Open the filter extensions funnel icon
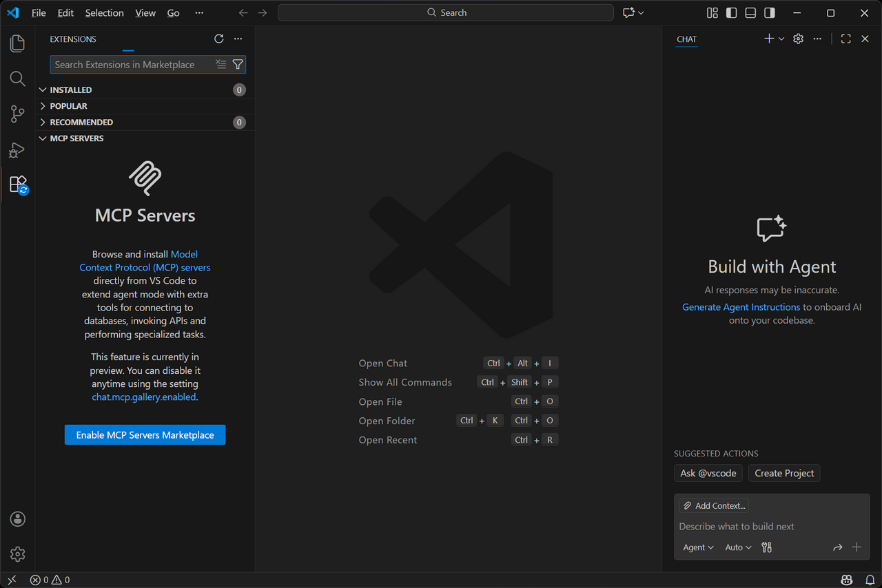Image resolution: width=882 pixels, height=588 pixels. pos(238,64)
